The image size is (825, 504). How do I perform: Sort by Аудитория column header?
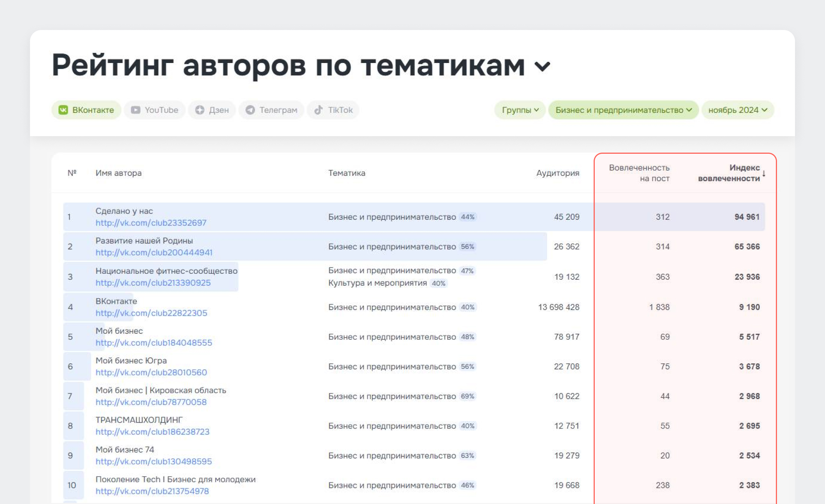558,173
